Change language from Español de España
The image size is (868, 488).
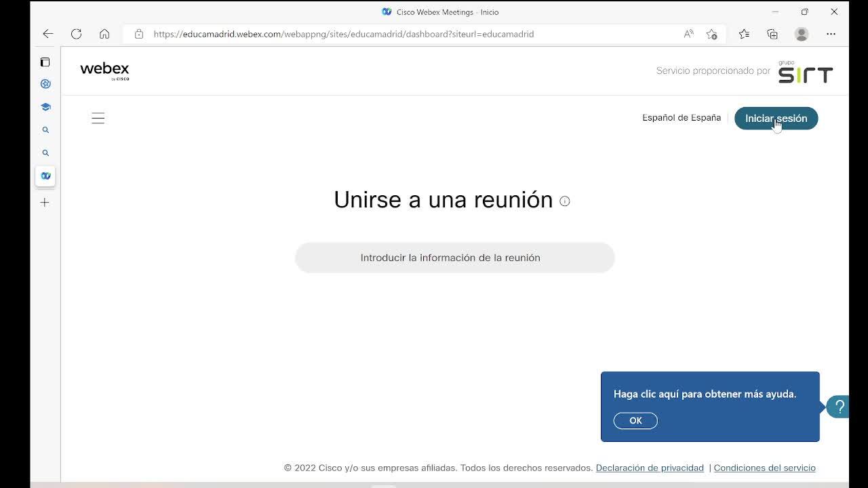pyautogui.click(x=682, y=118)
